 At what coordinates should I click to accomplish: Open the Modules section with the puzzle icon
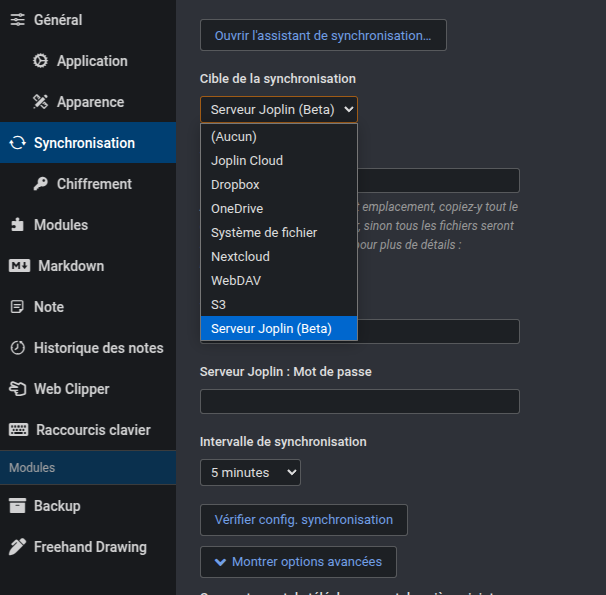pyautogui.click(x=88, y=224)
